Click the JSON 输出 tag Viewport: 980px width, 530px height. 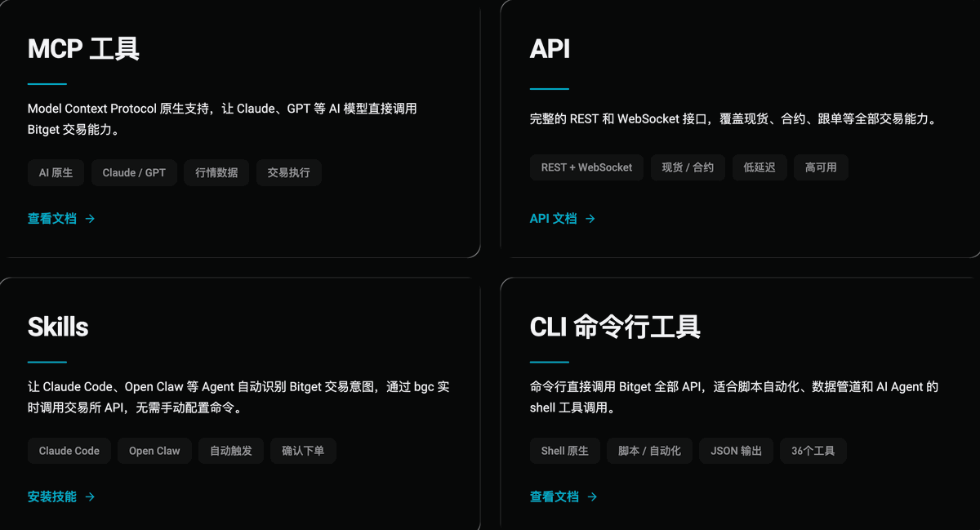[736, 451]
